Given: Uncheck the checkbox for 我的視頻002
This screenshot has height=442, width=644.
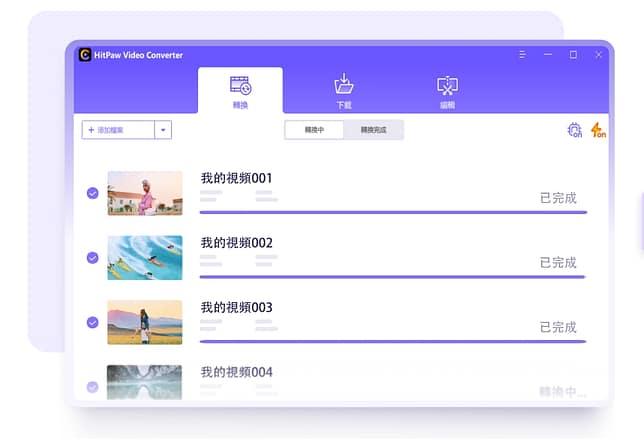Looking at the screenshot, I should [93, 258].
